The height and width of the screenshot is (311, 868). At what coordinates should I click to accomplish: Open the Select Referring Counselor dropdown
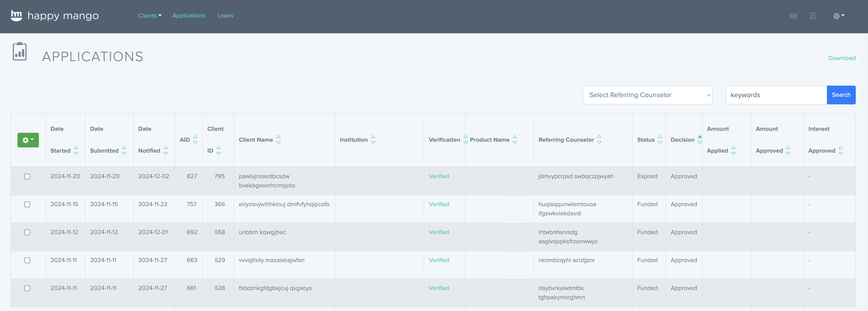pyautogui.click(x=647, y=95)
